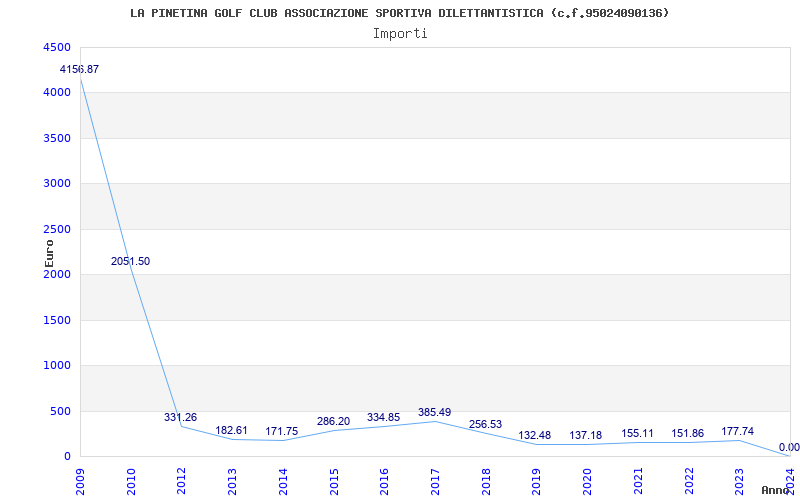Click the 182.61 value label

pyautogui.click(x=231, y=430)
